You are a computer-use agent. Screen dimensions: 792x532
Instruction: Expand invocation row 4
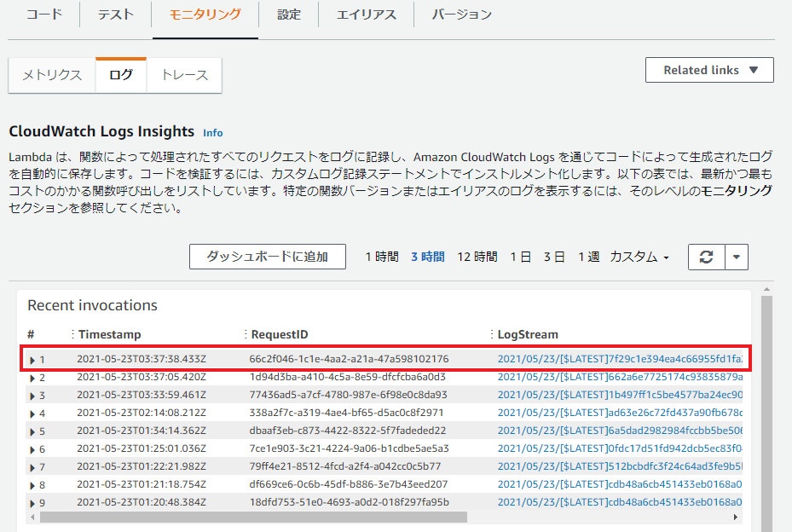(x=32, y=413)
